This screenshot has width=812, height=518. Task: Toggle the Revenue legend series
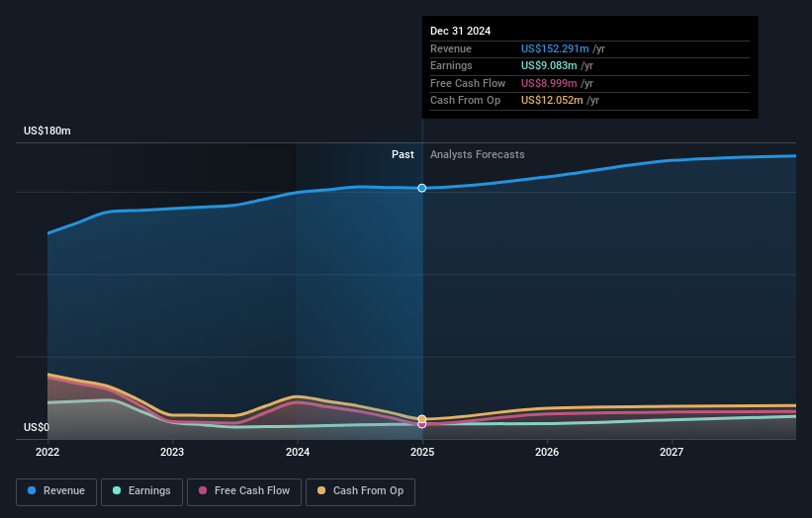pyautogui.click(x=56, y=491)
